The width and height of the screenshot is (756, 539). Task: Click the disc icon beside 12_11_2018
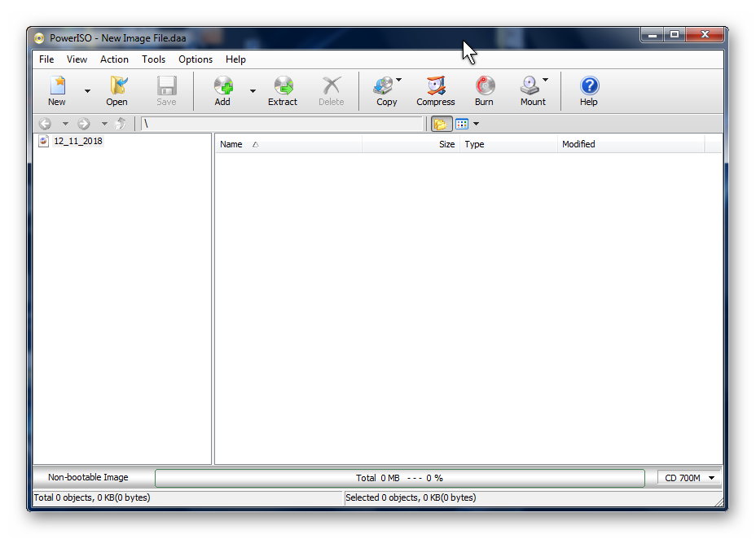(43, 141)
